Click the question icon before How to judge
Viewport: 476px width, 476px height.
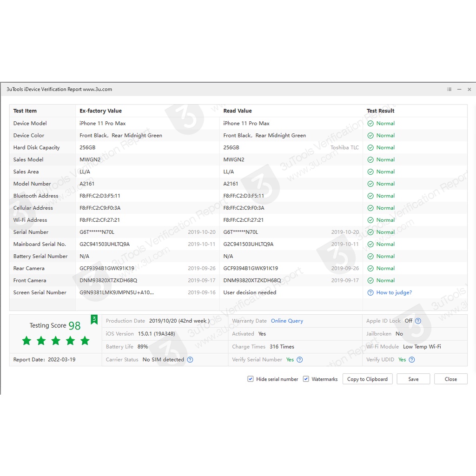point(370,293)
